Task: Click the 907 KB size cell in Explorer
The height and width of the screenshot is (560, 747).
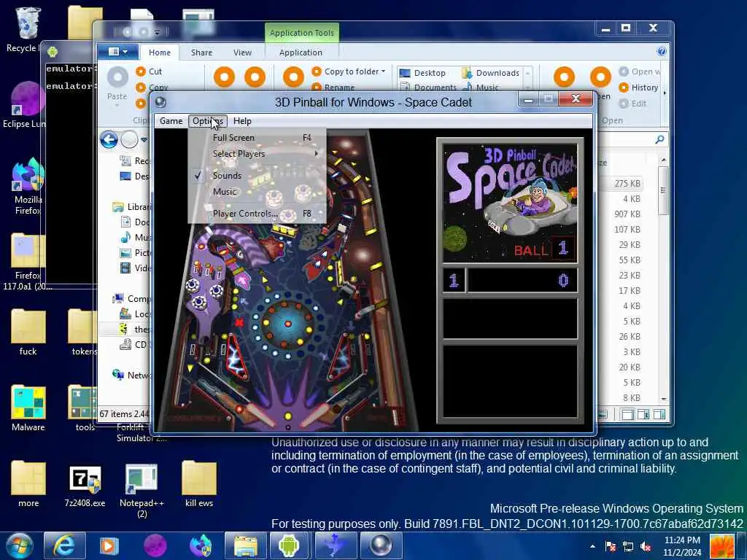Action: (x=627, y=214)
